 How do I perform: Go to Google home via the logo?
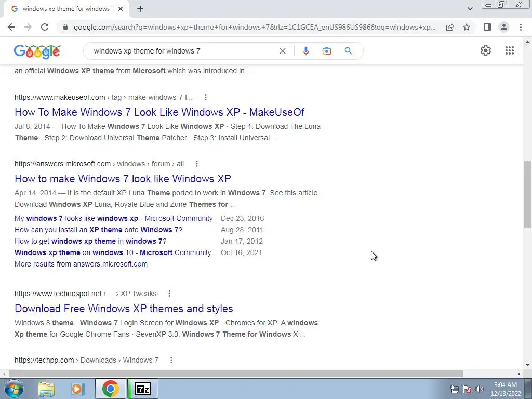pos(37,51)
